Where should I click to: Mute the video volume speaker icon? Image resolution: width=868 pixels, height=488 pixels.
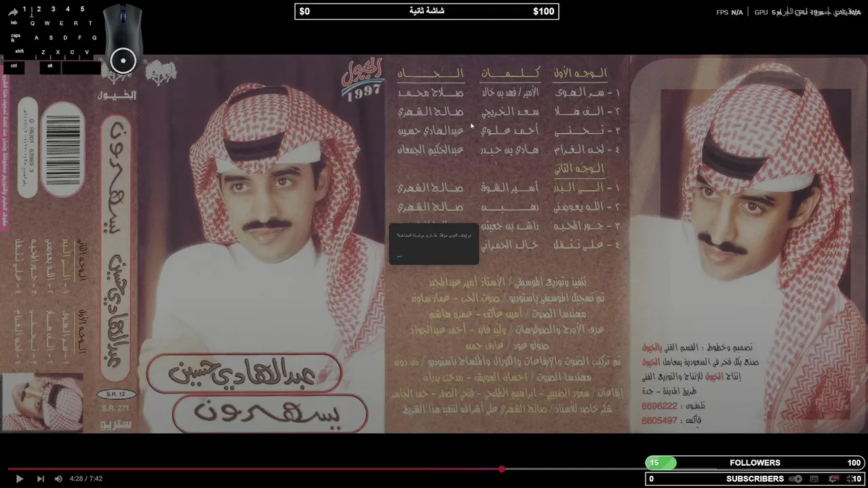pyautogui.click(x=58, y=479)
